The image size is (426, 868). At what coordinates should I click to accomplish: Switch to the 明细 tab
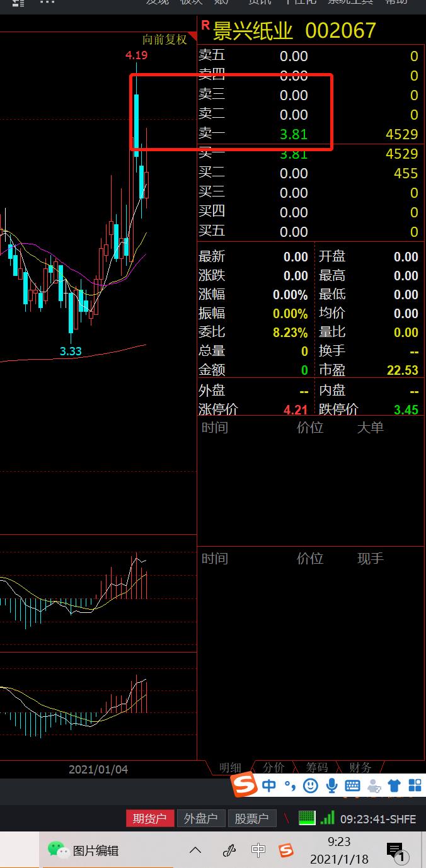tap(230, 768)
